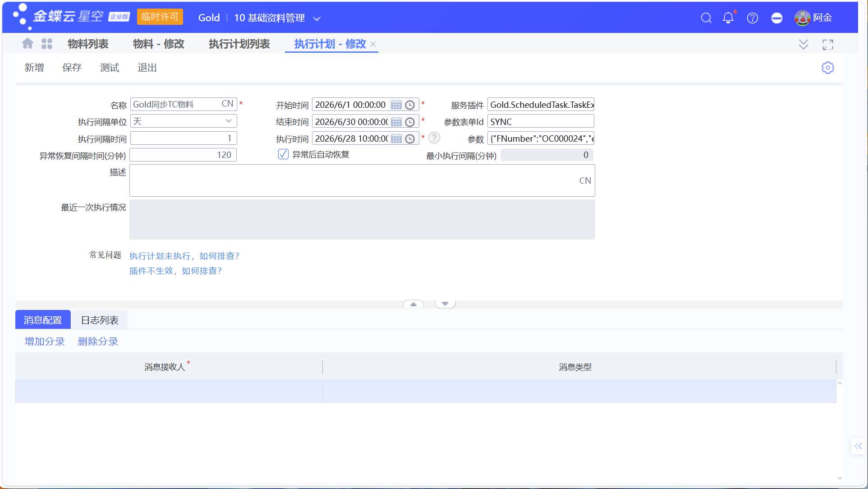Switch to the 物料列表 tab
Viewport: 868px width, 489px height.
point(88,44)
